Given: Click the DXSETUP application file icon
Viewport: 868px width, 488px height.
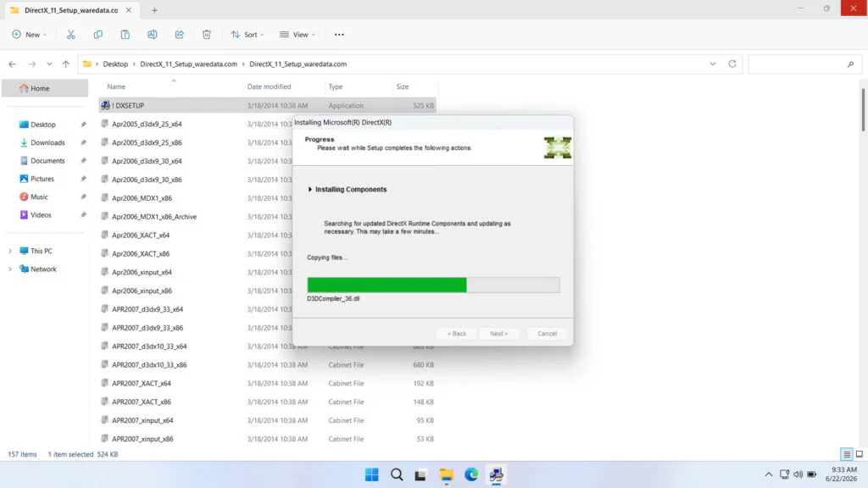Looking at the screenshot, I should coord(105,105).
